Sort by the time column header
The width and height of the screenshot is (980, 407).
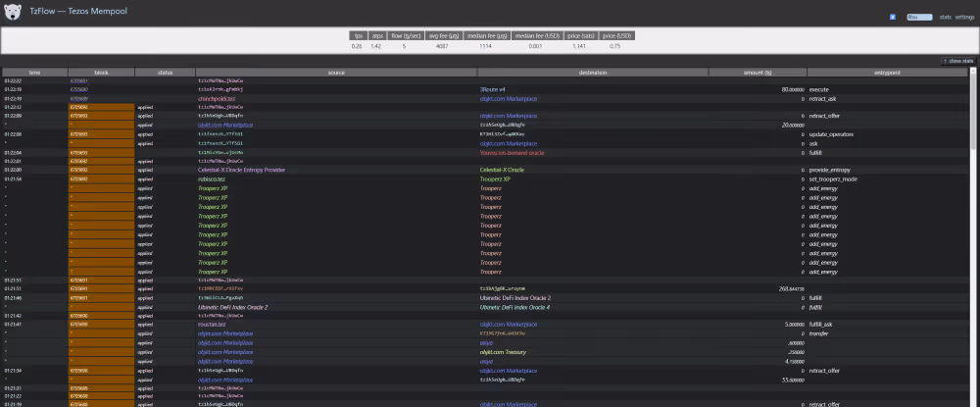point(34,73)
